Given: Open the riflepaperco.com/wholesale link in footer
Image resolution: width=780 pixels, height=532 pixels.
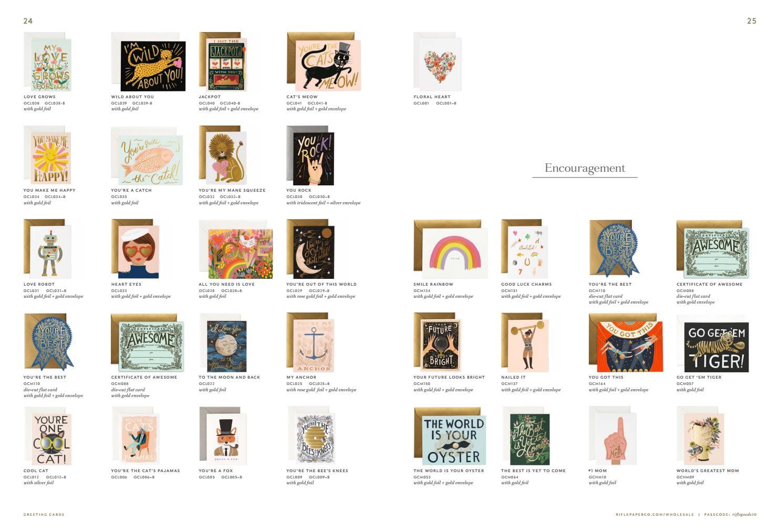Looking at the screenshot, I should 655,515.
